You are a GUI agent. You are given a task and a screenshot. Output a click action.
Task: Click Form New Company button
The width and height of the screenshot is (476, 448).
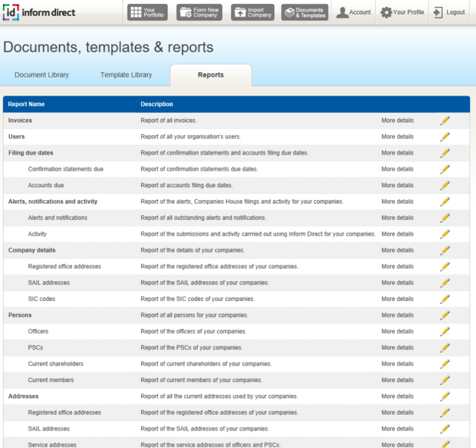[199, 12]
